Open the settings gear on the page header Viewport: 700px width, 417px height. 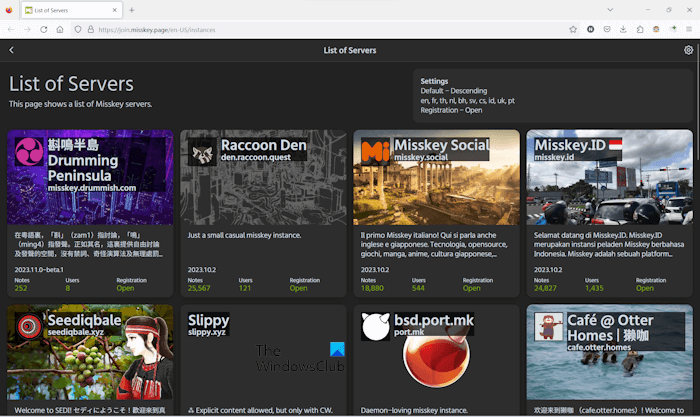688,50
